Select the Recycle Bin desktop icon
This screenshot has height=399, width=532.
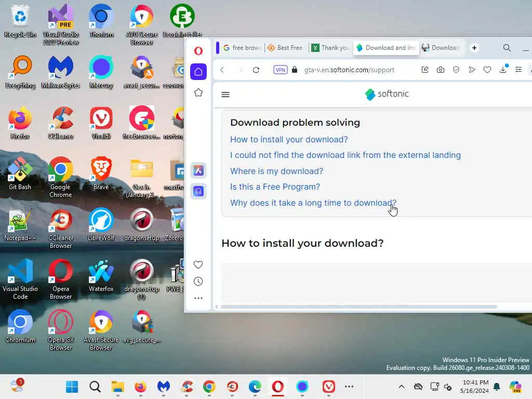pyautogui.click(x=20, y=21)
